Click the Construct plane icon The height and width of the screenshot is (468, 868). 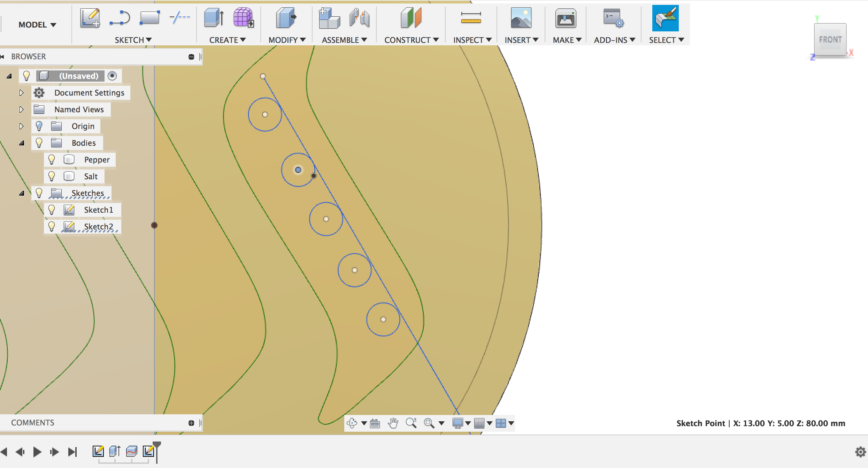(x=411, y=18)
